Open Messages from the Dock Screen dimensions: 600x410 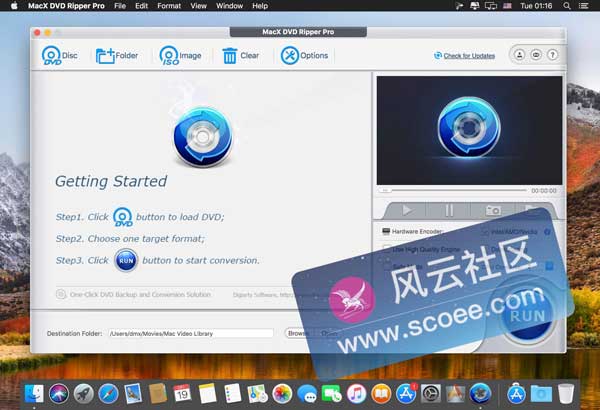307,394
